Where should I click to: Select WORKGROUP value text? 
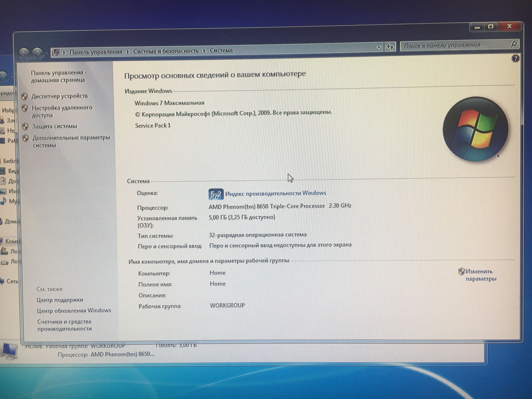pos(227,305)
